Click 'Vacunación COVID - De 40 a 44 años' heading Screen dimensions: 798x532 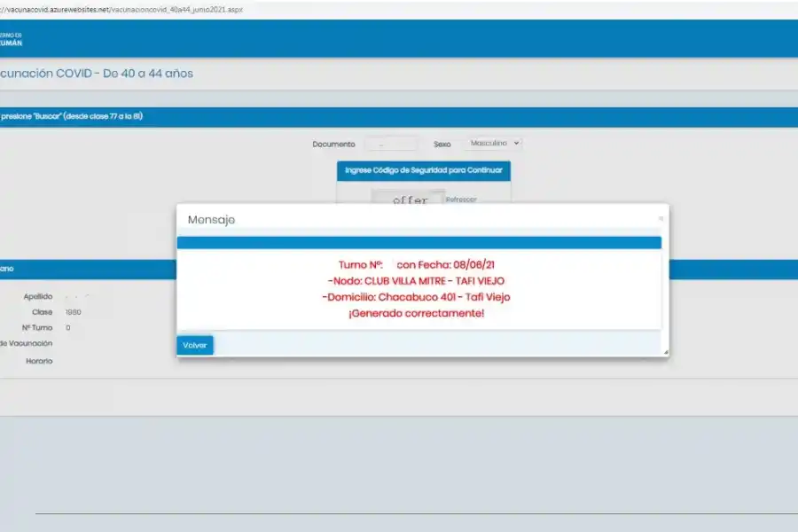coord(96,74)
